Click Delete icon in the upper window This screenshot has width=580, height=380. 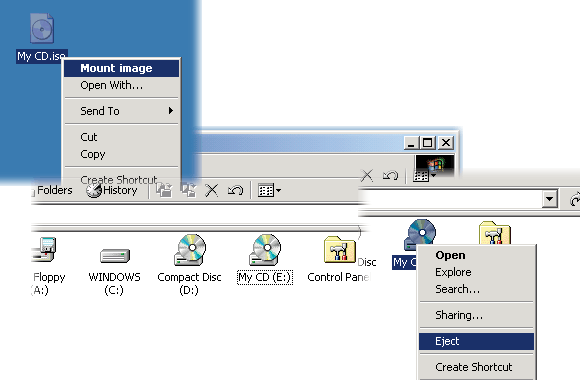point(367,175)
